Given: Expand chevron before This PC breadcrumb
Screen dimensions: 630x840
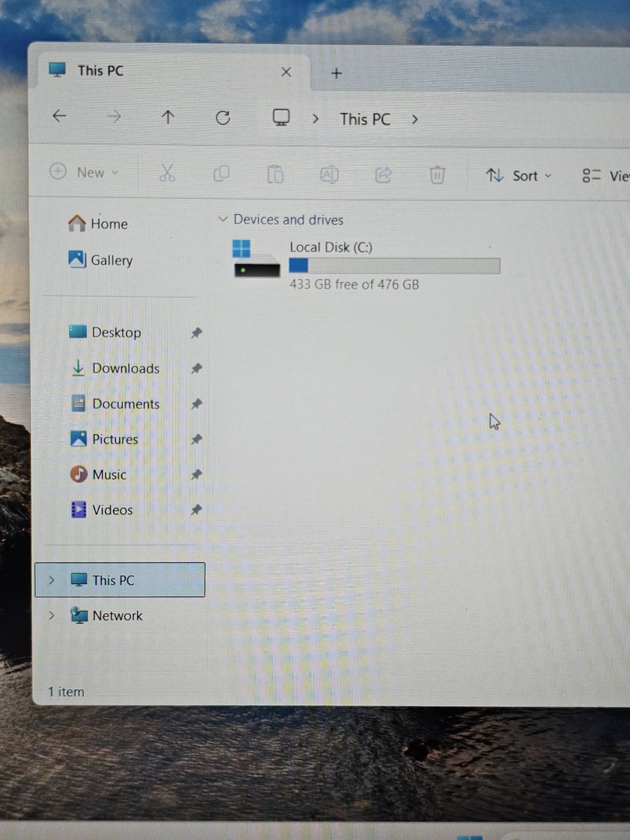Looking at the screenshot, I should (x=316, y=119).
